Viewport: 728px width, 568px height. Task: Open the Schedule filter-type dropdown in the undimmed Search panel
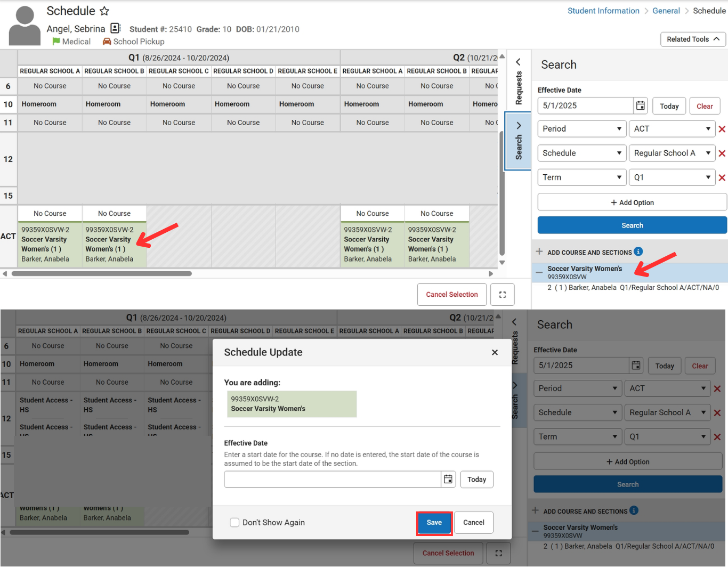[582, 153]
